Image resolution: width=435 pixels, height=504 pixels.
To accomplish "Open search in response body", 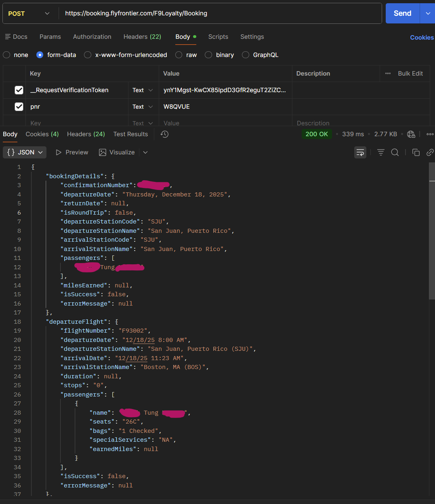I will [x=395, y=152].
